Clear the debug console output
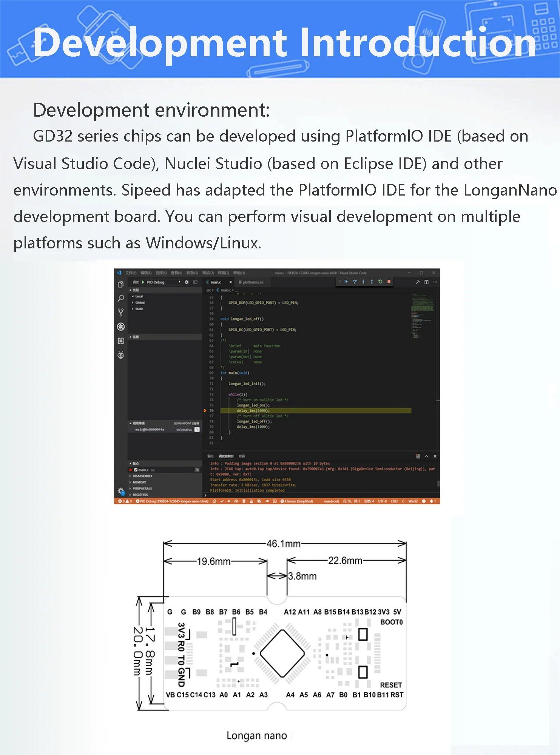The height and width of the screenshot is (755, 560). [x=418, y=456]
